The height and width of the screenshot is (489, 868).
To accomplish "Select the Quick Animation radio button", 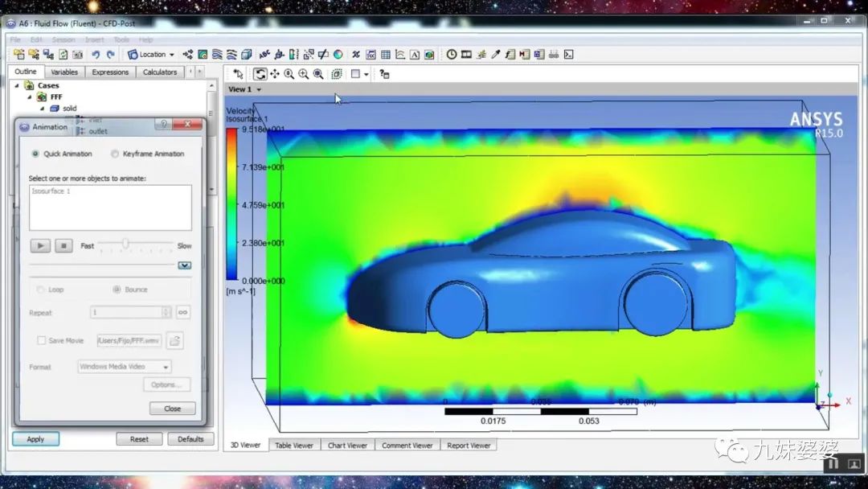I will coord(35,154).
